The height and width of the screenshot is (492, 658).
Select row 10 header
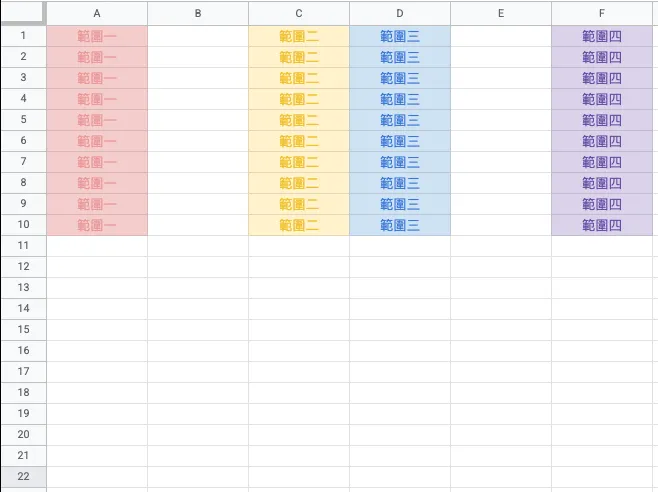(23, 225)
